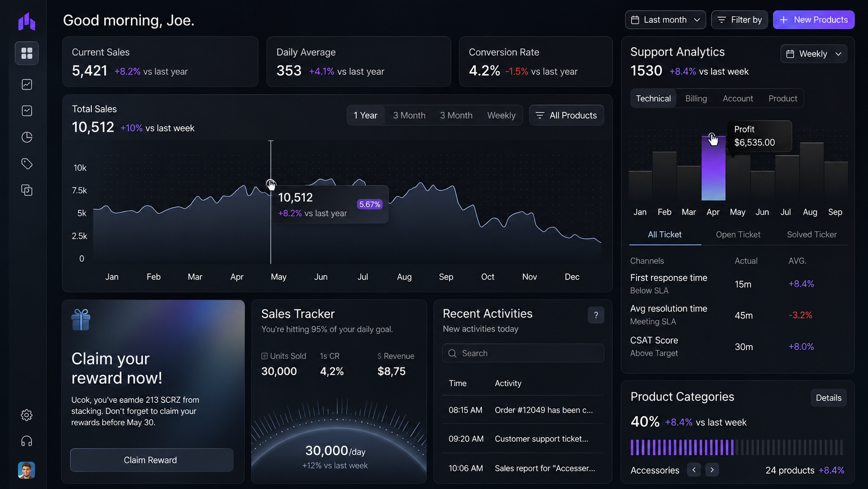This screenshot has width=868, height=489.
Task: Open the checkmark tasks sidebar icon
Action: click(27, 111)
